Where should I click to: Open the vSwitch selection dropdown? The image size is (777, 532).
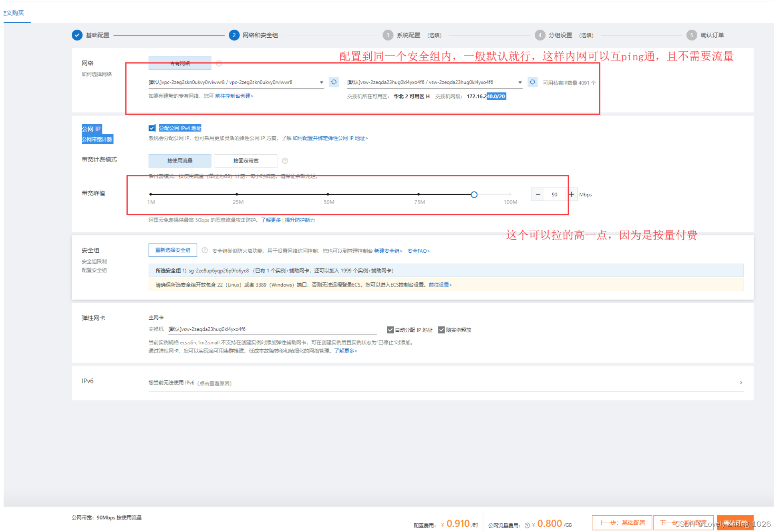[x=435, y=83]
